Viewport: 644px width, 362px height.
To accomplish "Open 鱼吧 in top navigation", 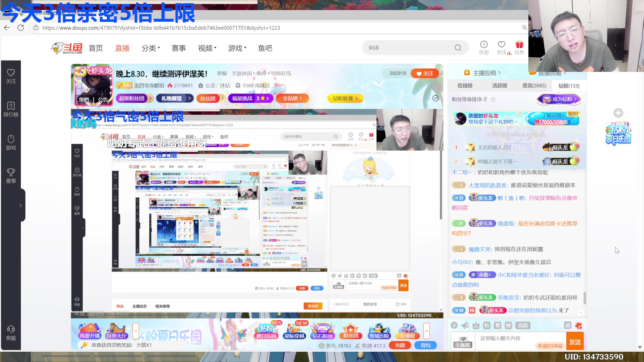I will pos(265,48).
